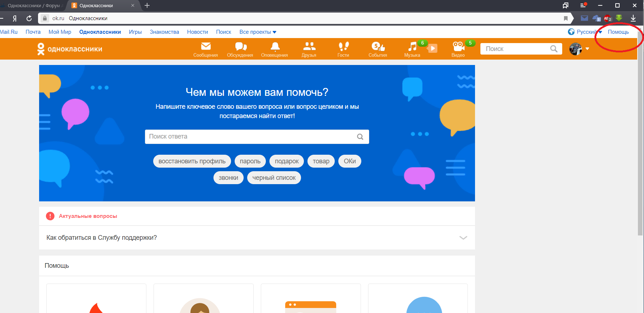Open the orange window help card

tap(311, 298)
